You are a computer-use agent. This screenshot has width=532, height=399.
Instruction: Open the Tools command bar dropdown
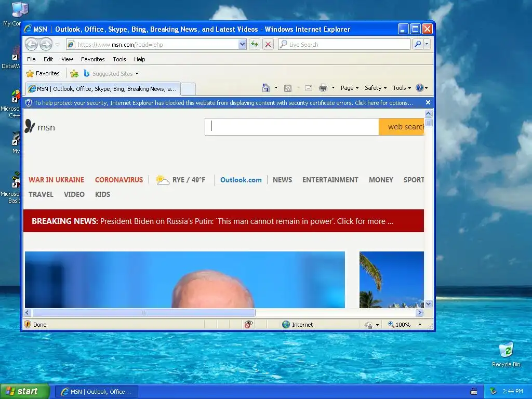pyautogui.click(x=402, y=88)
